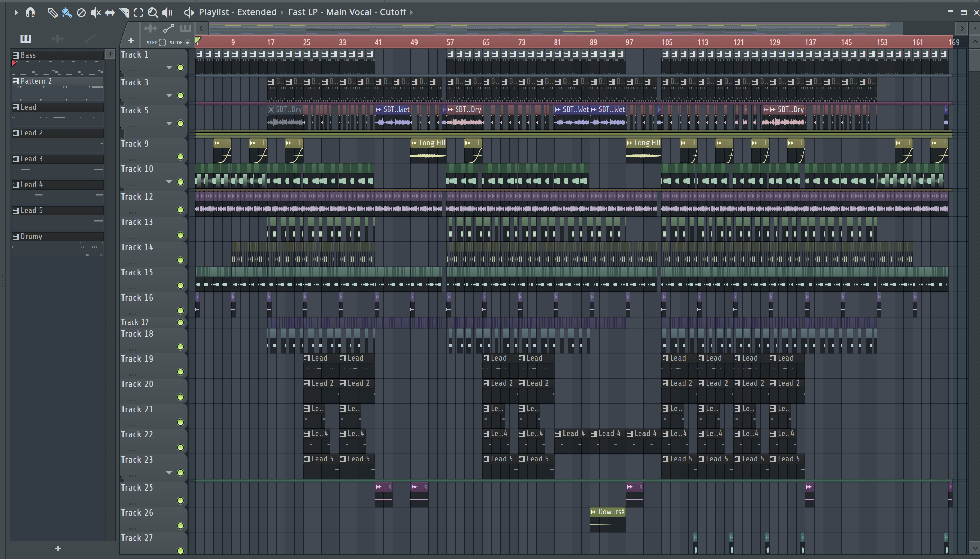The height and width of the screenshot is (559, 980).
Task: Select the Draw pencil tool
Action: point(52,12)
